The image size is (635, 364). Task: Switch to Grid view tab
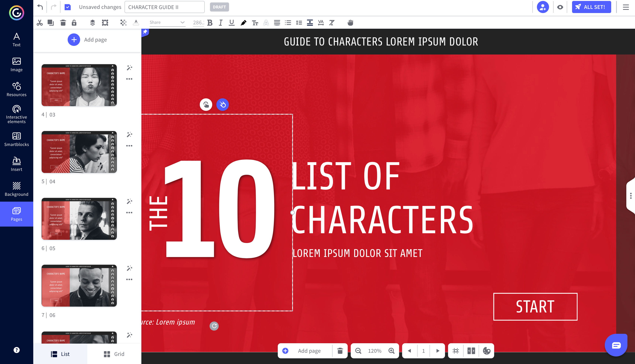pyautogui.click(x=114, y=354)
